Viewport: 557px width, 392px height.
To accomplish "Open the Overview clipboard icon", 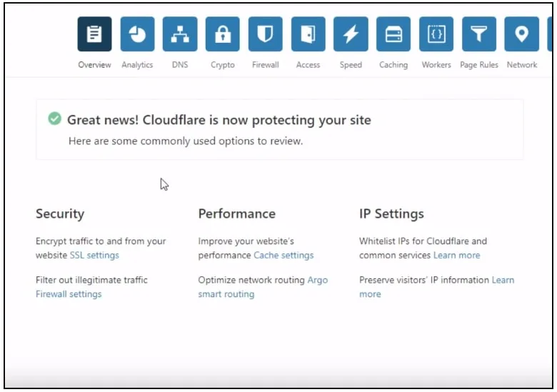I will tap(94, 34).
